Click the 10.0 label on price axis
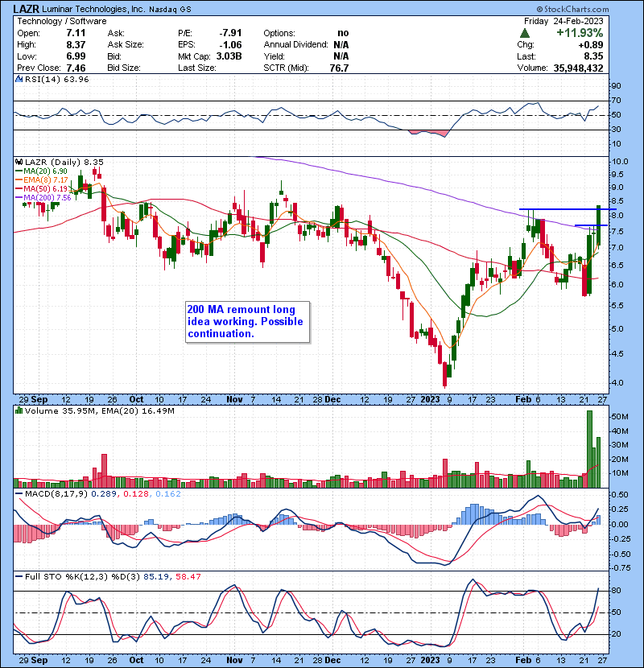Viewport: 644px width, 668px height. click(x=620, y=162)
